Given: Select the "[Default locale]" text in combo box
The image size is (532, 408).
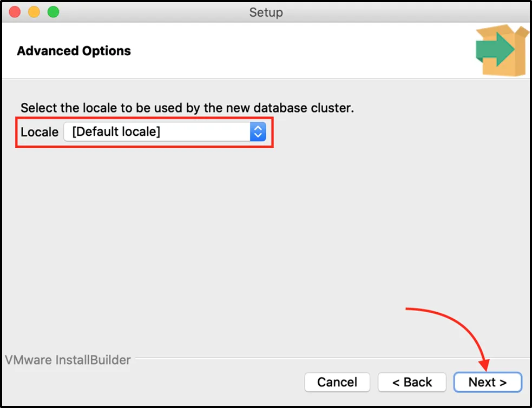Looking at the screenshot, I should pos(116,131).
